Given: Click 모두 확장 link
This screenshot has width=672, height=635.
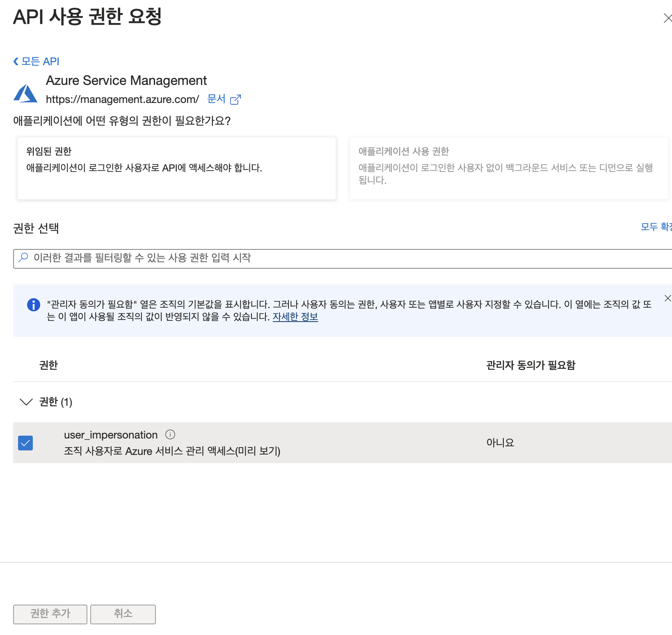Looking at the screenshot, I should coord(656,227).
